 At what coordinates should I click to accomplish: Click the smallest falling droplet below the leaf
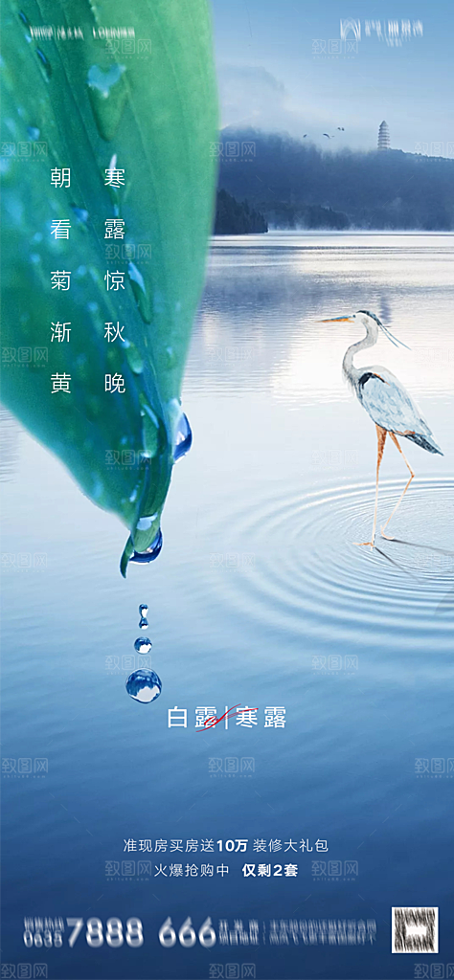pyautogui.click(x=144, y=615)
